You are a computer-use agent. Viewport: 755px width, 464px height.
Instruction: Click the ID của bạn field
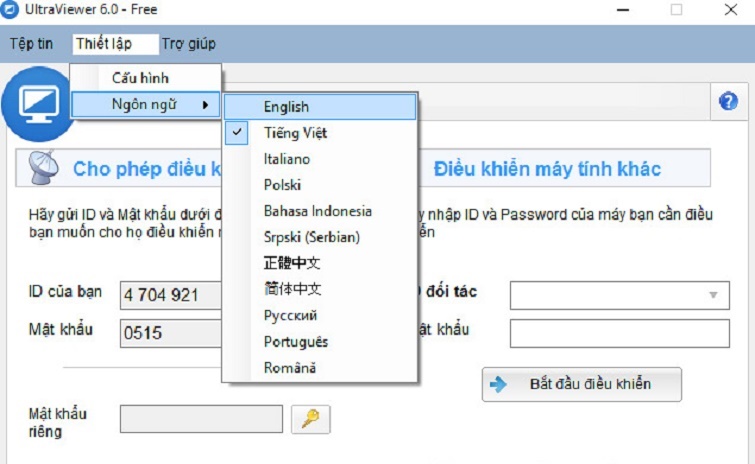click(x=170, y=295)
